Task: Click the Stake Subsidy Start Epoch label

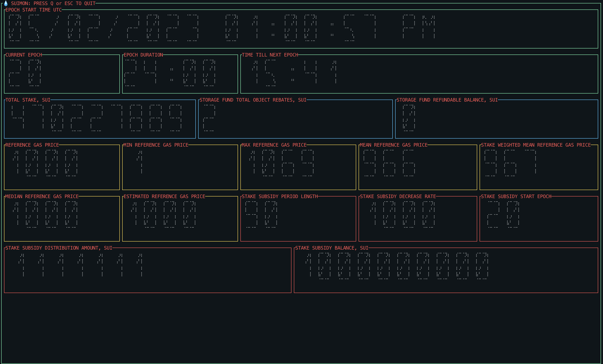Action: [x=516, y=196]
